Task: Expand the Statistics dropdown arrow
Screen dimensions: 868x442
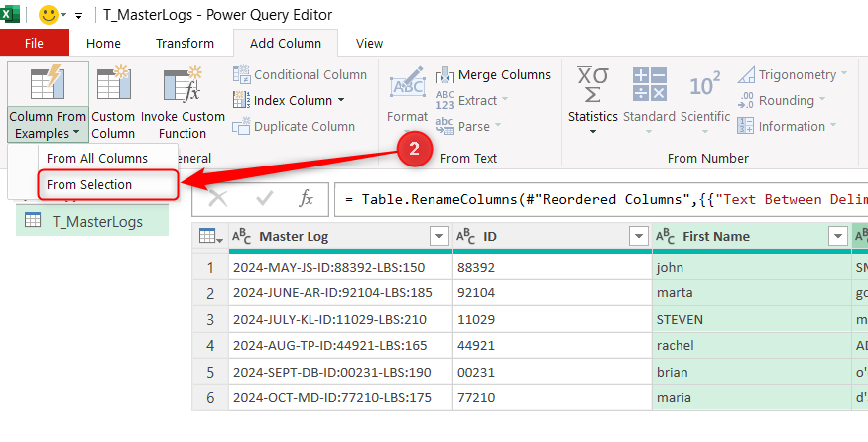Action: pos(593,132)
